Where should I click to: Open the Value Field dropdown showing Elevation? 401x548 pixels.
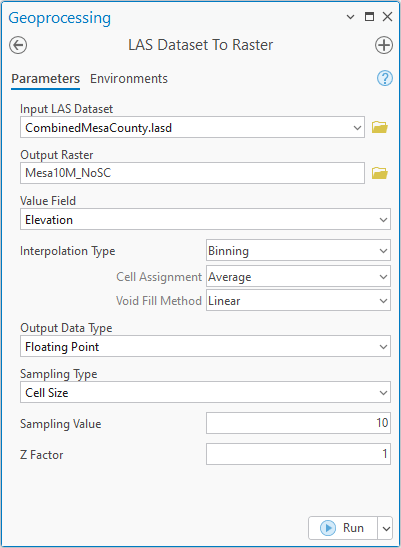pyautogui.click(x=205, y=219)
